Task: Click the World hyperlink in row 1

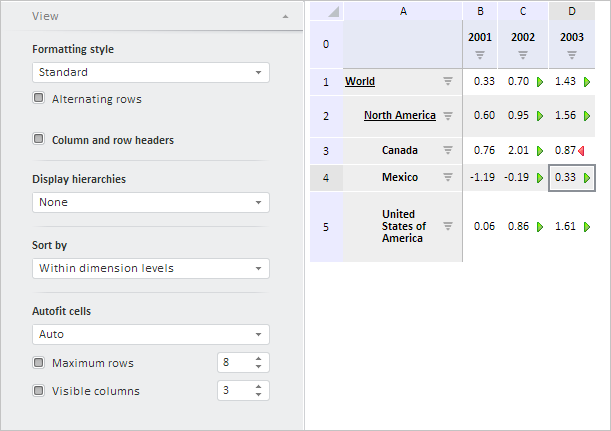Action: point(360,82)
